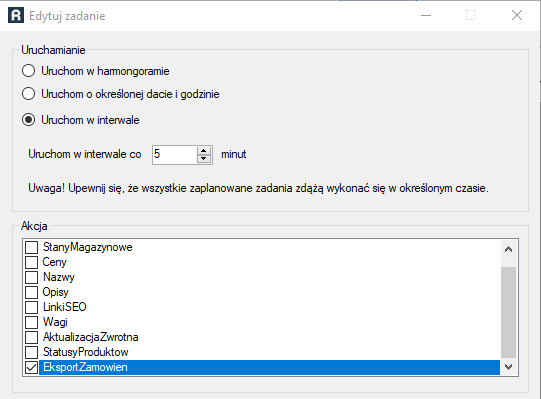The height and width of the screenshot is (399, 541).
Task: Click the app logo icon in title bar
Action: tap(16, 16)
